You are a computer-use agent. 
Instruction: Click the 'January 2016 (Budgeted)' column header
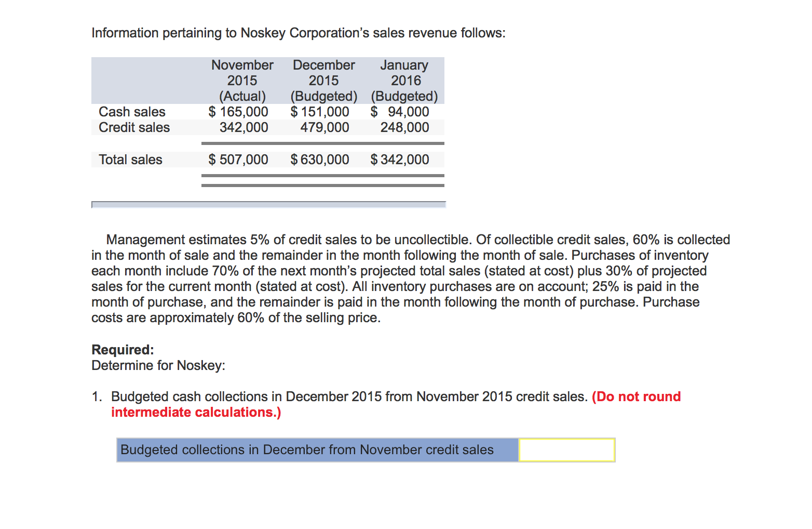point(404,81)
